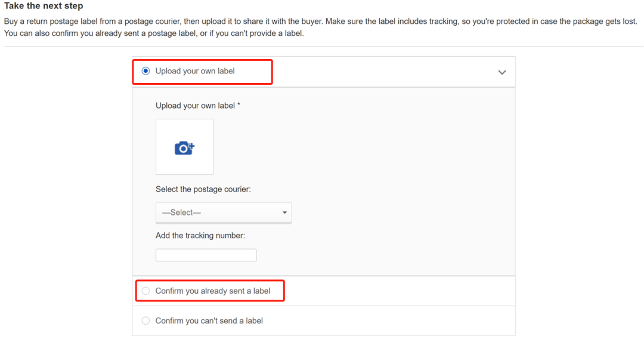Click the "Select the postage courier:" label
The width and height of the screenshot is (644, 345).
point(203,189)
